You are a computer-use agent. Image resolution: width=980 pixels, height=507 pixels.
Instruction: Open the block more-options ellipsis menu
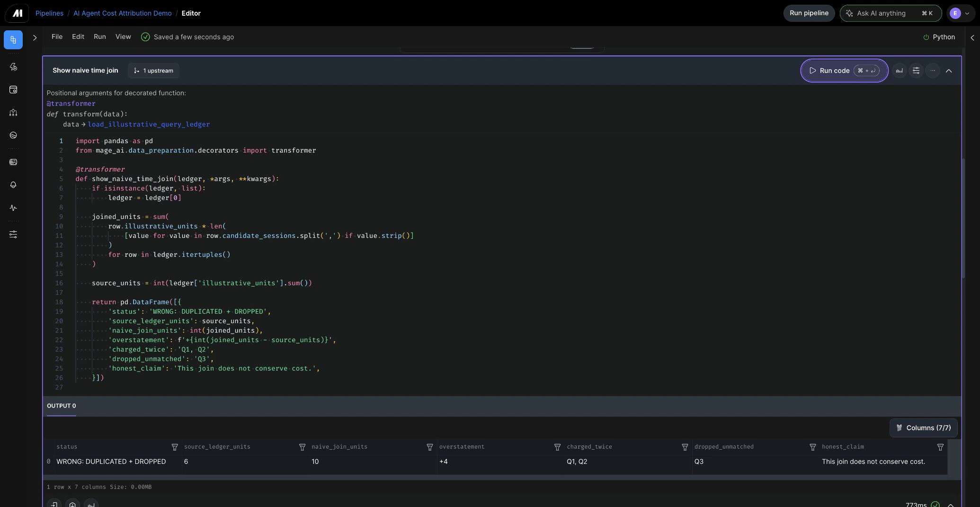point(933,71)
